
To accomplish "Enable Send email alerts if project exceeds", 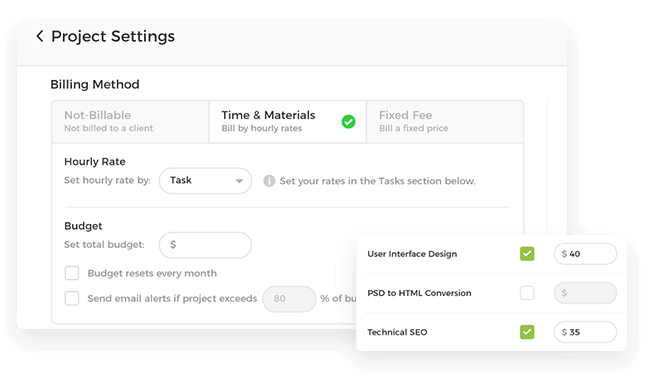I will tap(72, 298).
